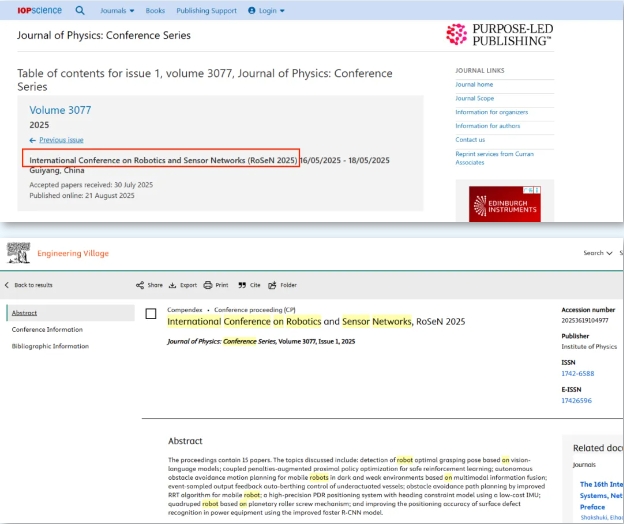Expand the Journals dropdown menu

[118, 11]
